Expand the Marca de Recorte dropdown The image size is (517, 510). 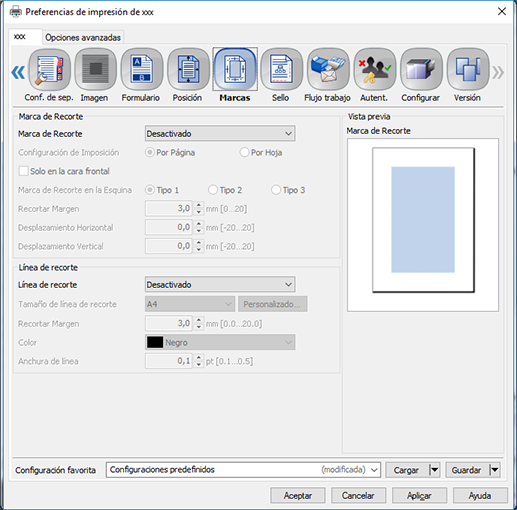point(220,134)
